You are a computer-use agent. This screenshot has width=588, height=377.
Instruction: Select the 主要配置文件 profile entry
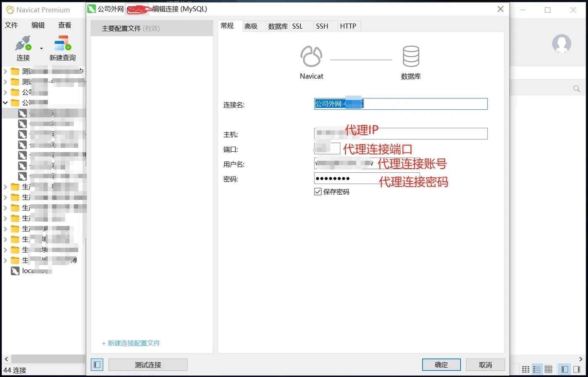tap(152, 28)
